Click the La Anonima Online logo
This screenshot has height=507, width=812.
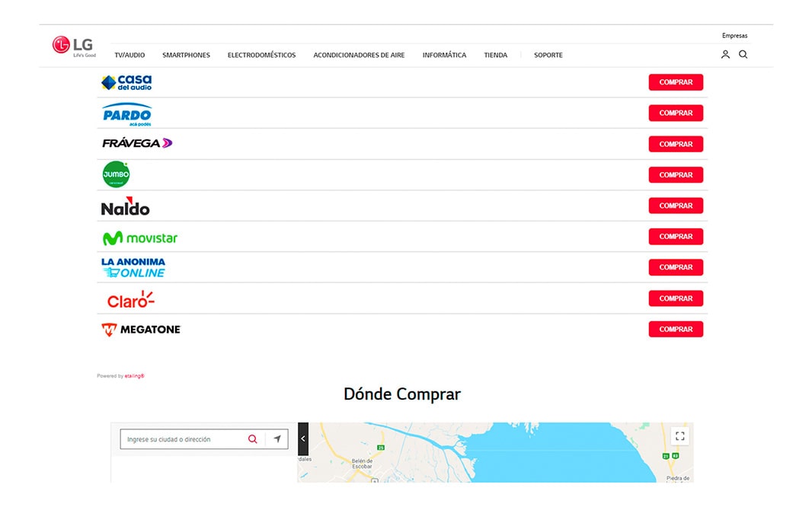tap(133, 267)
